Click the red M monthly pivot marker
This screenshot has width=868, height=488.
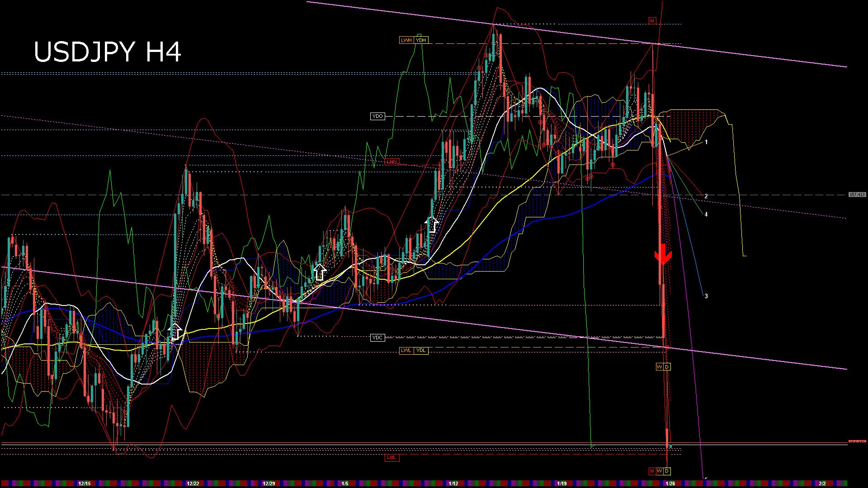(x=652, y=20)
